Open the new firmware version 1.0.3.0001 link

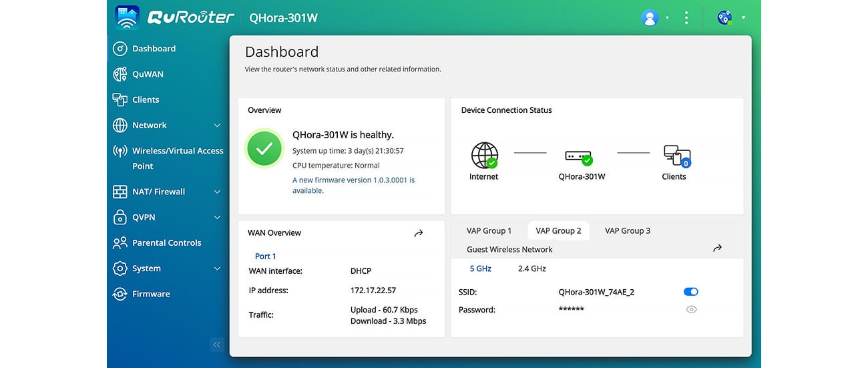(x=353, y=185)
